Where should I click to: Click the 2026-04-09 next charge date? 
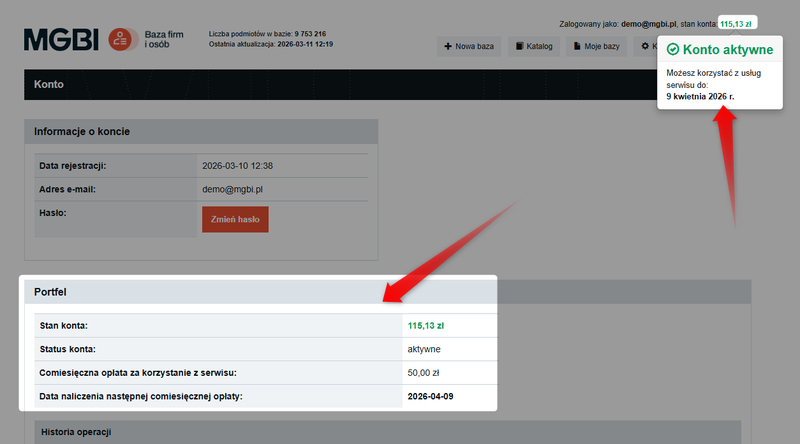point(432,397)
